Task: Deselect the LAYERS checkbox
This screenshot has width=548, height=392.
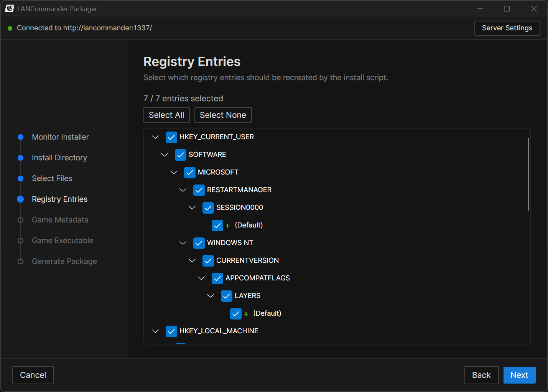Action: pyautogui.click(x=227, y=296)
